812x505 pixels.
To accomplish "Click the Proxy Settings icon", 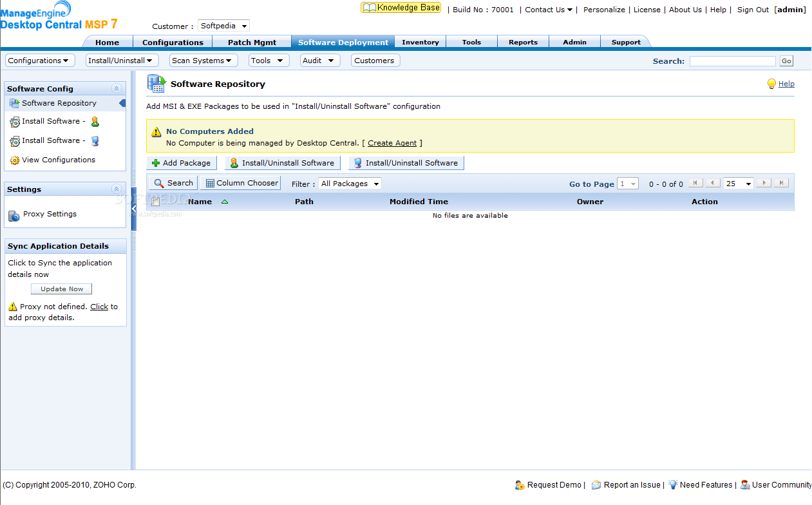I will coord(14,216).
